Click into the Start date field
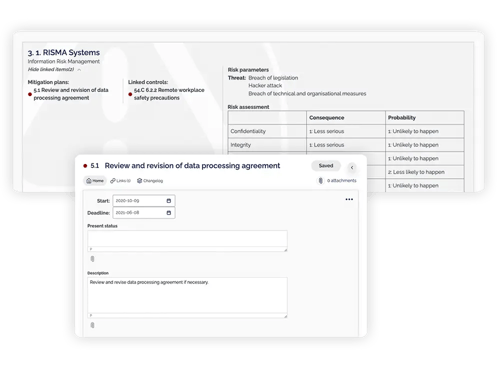 tap(144, 201)
